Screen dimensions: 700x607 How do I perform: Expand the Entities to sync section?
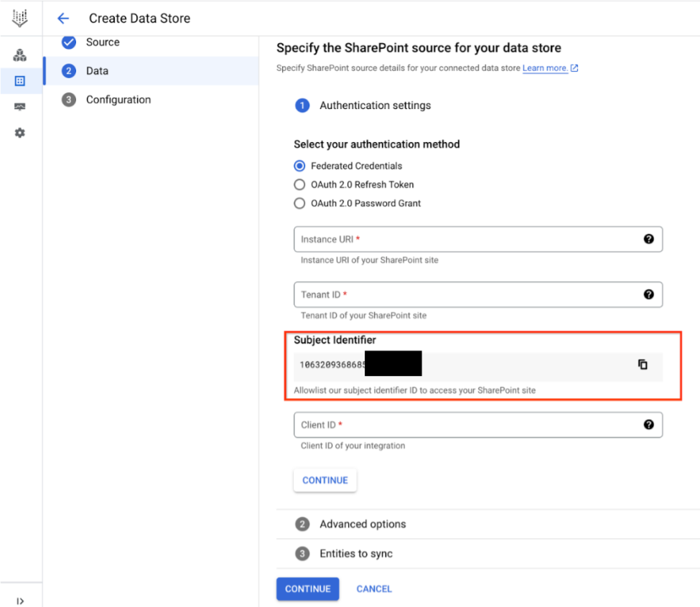tap(357, 553)
